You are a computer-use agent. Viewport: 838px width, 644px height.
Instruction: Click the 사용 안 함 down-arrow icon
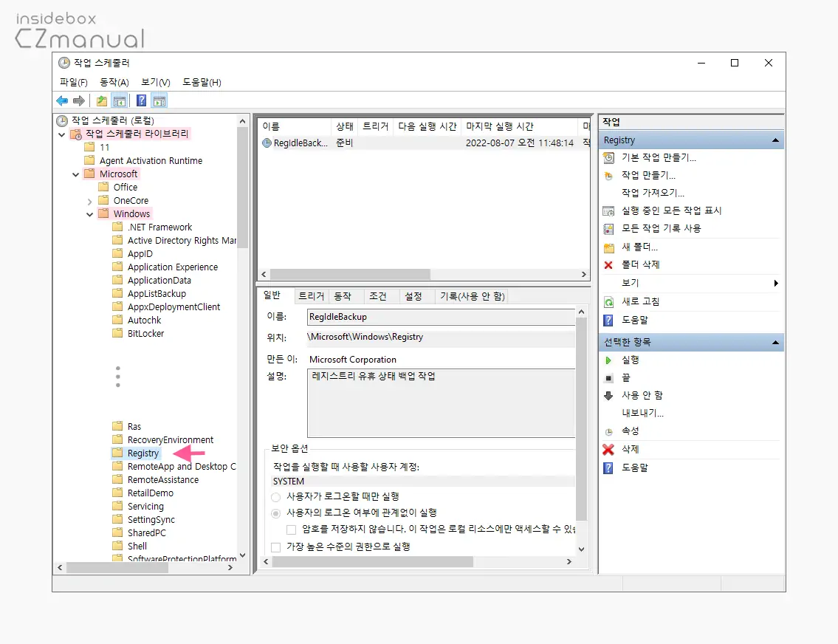(x=608, y=396)
